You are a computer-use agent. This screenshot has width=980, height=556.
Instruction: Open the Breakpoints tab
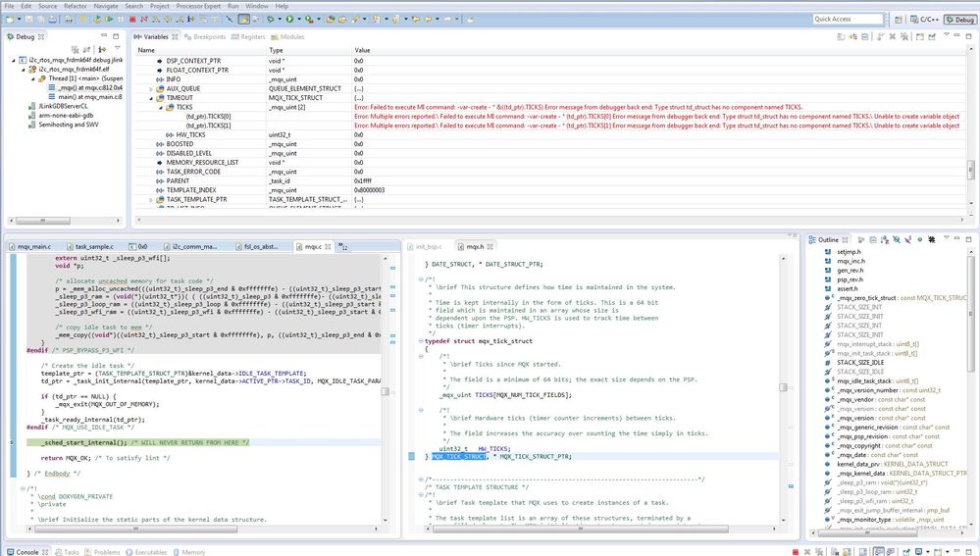pyautogui.click(x=206, y=37)
